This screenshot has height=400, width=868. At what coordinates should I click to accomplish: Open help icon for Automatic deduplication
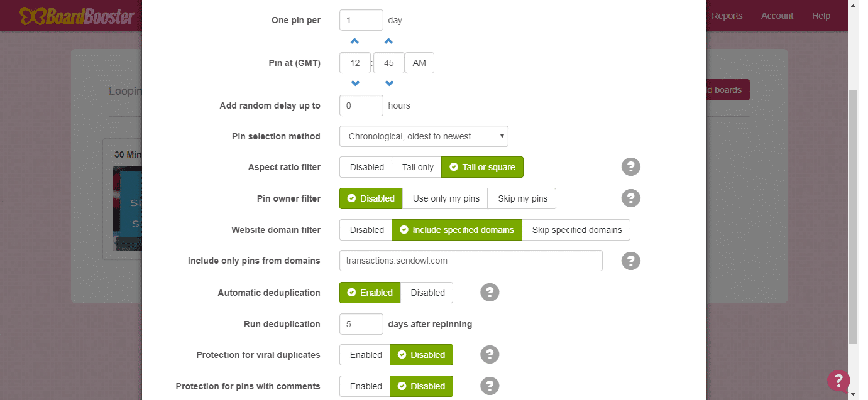pyautogui.click(x=490, y=292)
